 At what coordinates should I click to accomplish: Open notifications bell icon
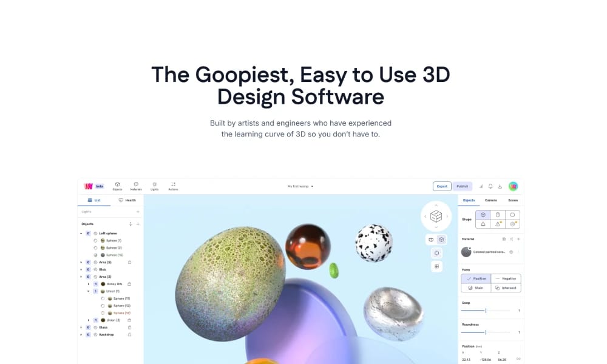pyautogui.click(x=490, y=186)
